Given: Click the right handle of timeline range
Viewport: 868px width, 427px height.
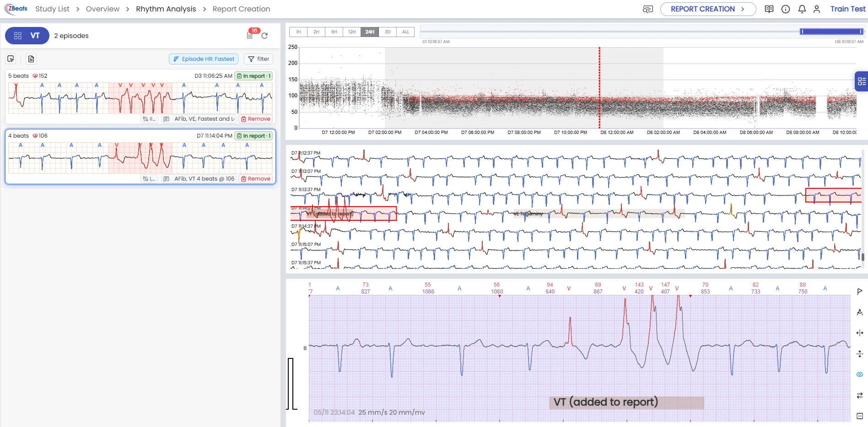Looking at the screenshot, I should point(861,32).
